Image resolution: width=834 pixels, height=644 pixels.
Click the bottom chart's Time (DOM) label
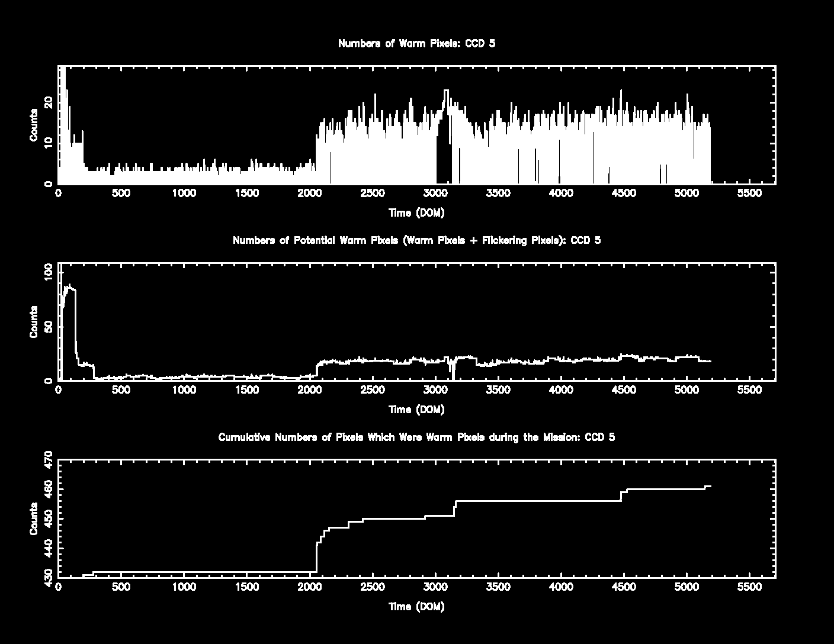point(416,607)
